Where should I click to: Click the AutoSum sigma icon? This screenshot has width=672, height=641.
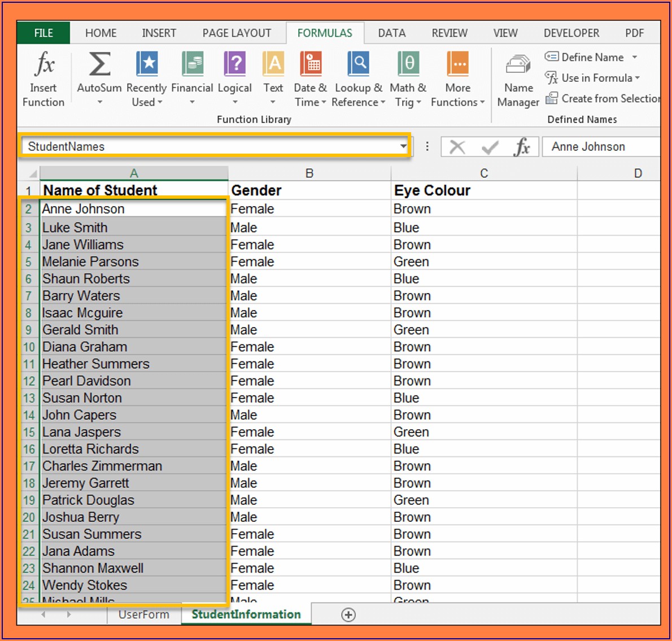pos(99,63)
